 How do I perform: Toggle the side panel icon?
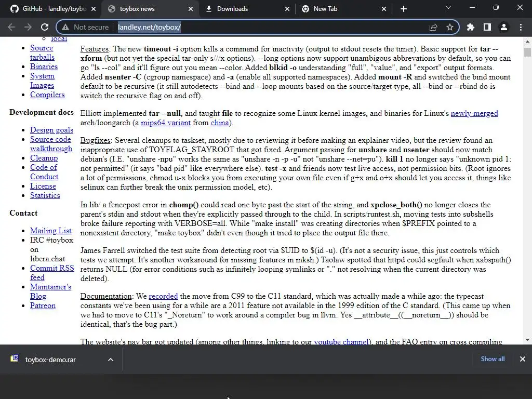[487, 27]
